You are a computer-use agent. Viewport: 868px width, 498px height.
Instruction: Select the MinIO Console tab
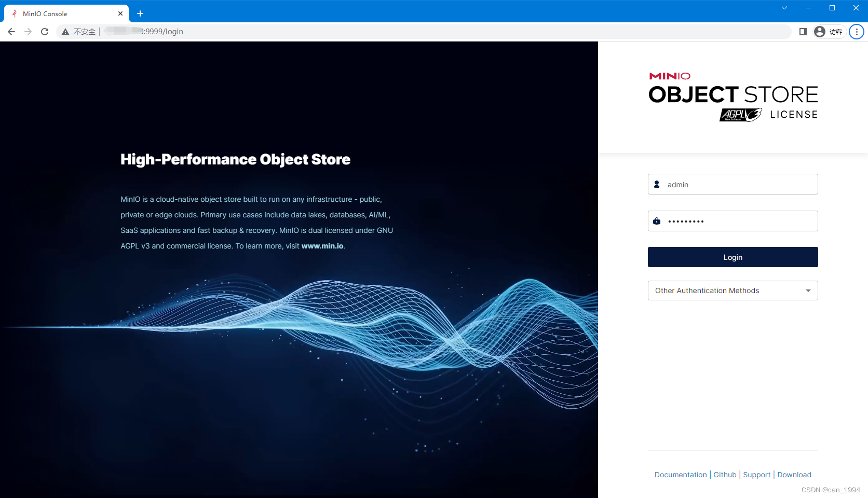66,13
